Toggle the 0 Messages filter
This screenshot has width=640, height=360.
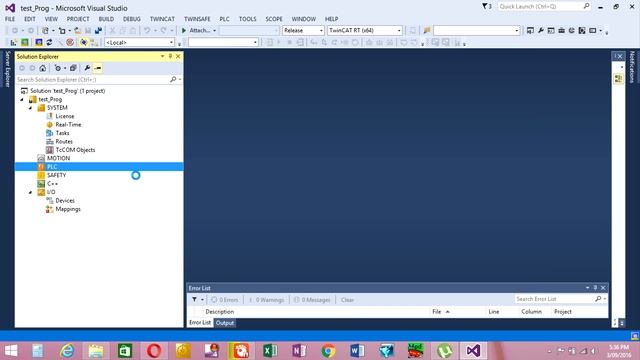(x=312, y=300)
